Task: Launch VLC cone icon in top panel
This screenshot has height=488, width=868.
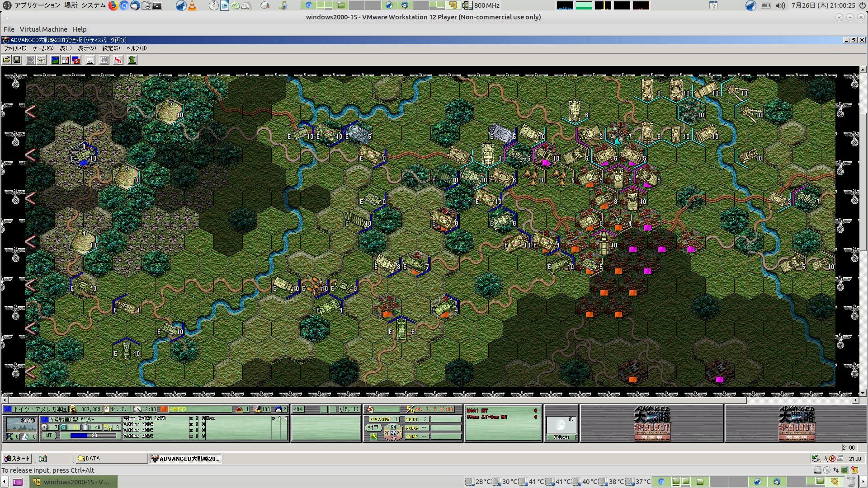Action: (x=192, y=5)
